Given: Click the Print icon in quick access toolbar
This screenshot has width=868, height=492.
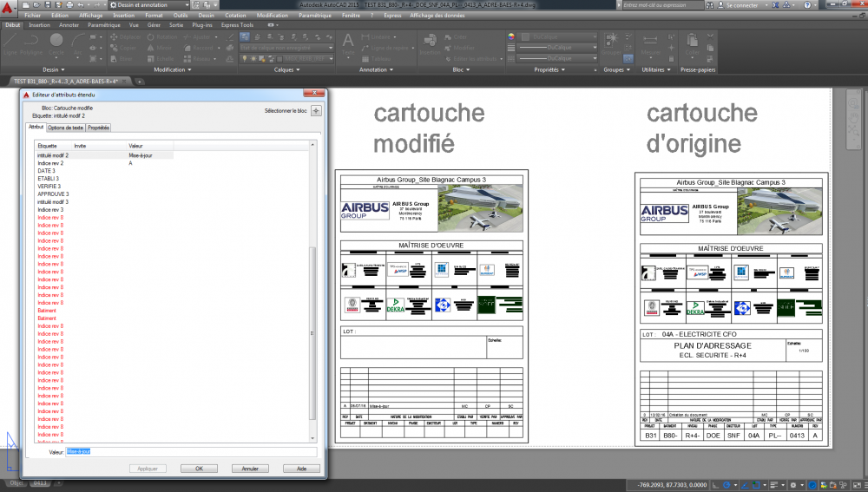Looking at the screenshot, I should (x=69, y=5).
